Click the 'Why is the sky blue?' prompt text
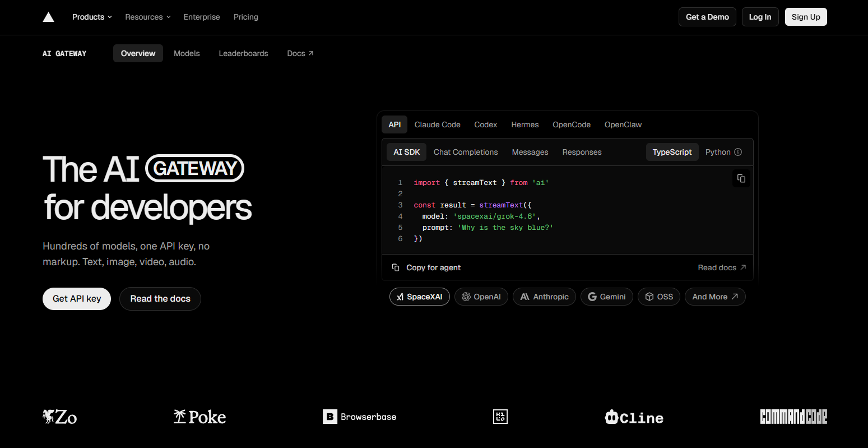 [x=505, y=227]
